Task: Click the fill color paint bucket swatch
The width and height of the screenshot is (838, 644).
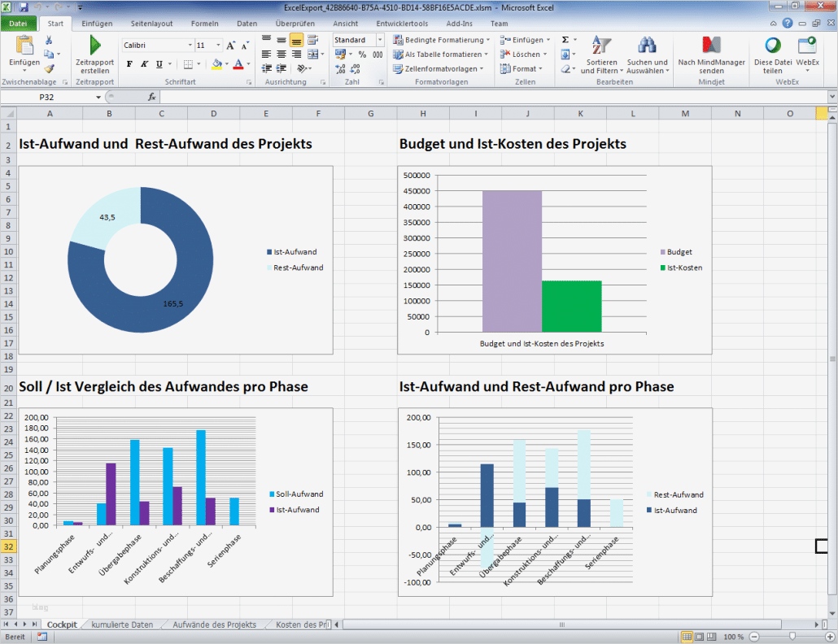Action: 216,64
